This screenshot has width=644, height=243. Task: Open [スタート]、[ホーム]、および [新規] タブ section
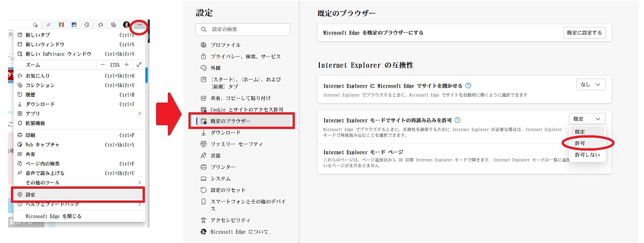(243, 83)
